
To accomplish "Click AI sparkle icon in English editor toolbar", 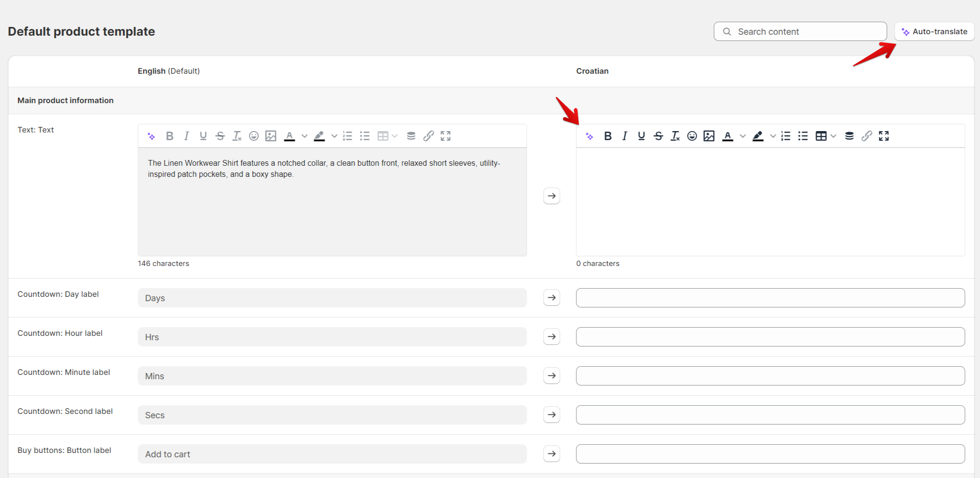I will tap(151, 136).
